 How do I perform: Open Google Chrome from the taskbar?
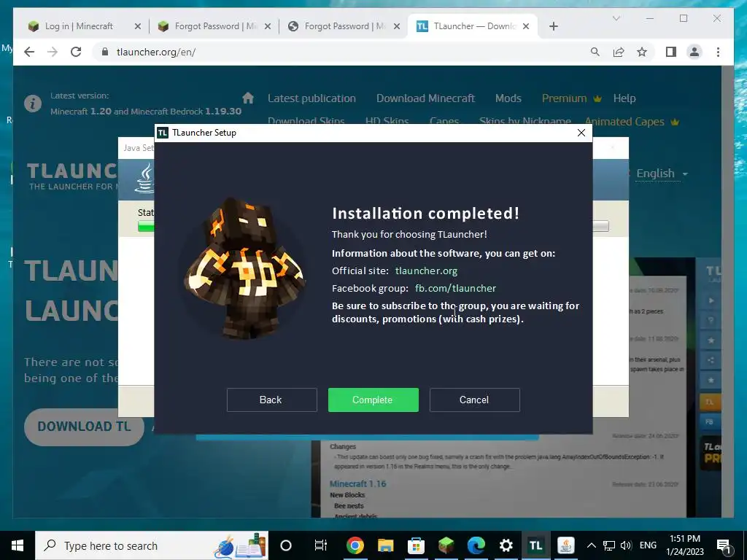click(x=355, y=545)
